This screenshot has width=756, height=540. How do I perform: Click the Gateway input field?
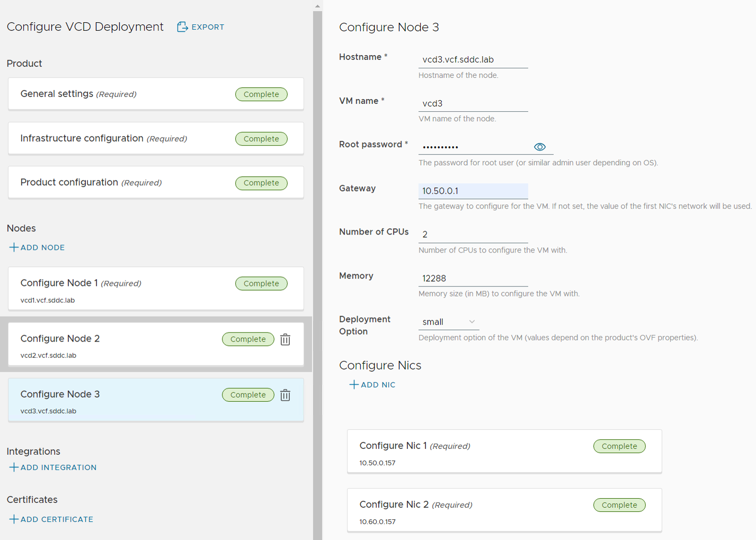pyautogui.click(x=473, y=191)
